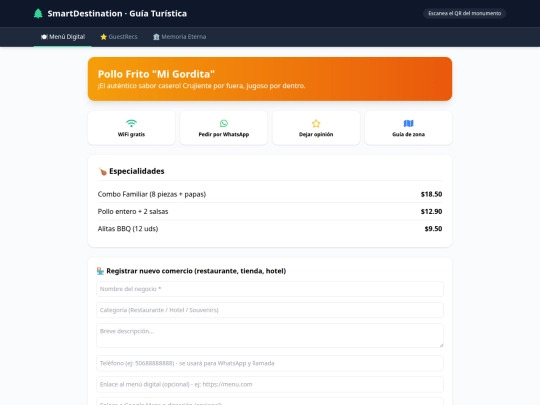The image size is (540, 405).
Task: Click the Pedir por WhatsApp card
Action: 224,128
